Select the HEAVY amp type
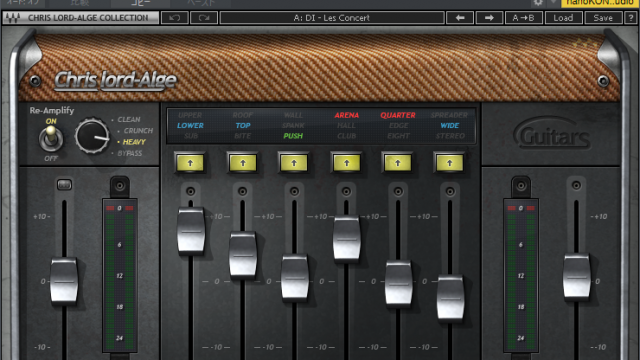 click(x=134, y=142)
